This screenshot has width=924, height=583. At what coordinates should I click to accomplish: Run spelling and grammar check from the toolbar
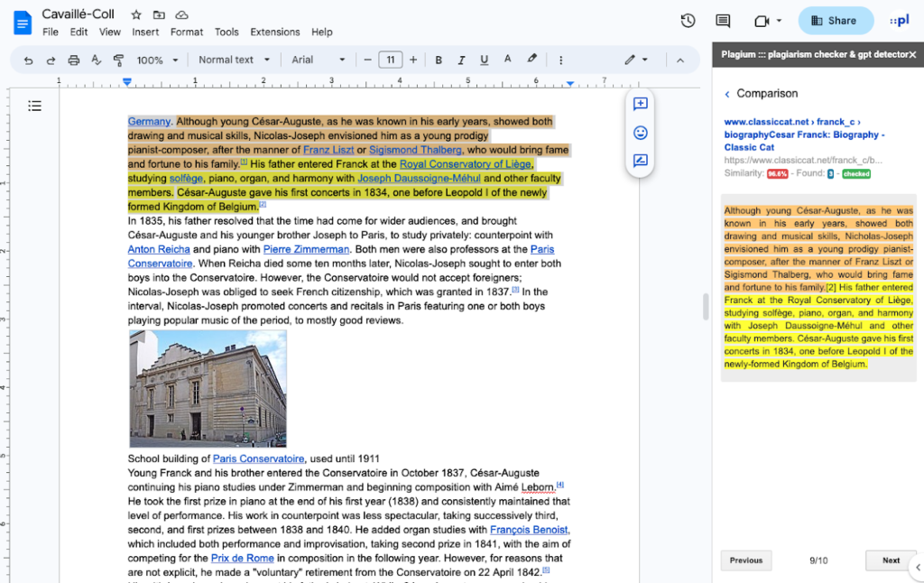95,60
